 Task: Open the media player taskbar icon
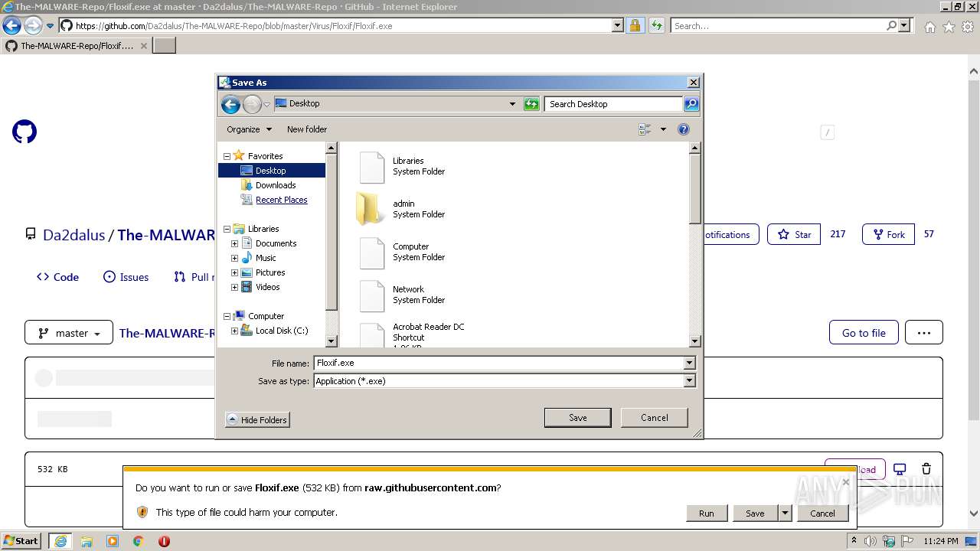pos(113,541)
